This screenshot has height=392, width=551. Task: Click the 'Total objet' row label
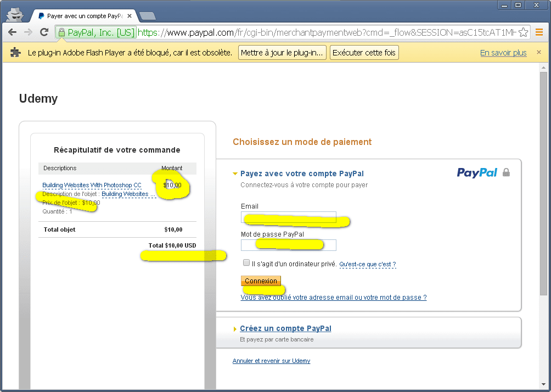(x=59, y=229)
